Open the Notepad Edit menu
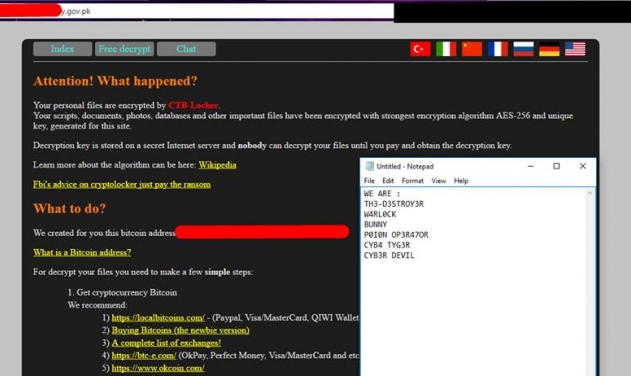 (388, 181)
